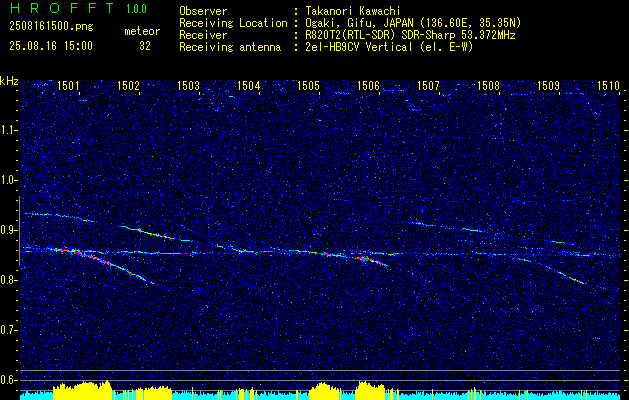The height and width of the screenshot is (400, 629).
Task: Click time marker 1503
Action: pos(188,85)
